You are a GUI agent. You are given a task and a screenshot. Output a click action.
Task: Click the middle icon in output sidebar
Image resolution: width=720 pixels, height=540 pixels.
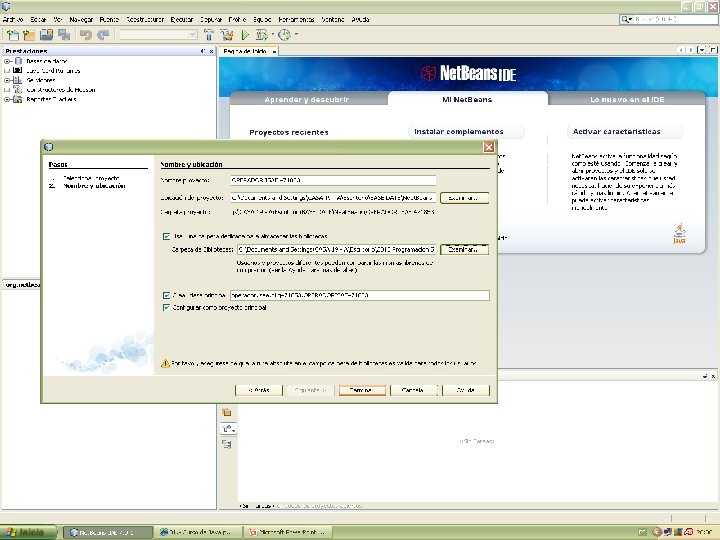[x=228, y=429]
